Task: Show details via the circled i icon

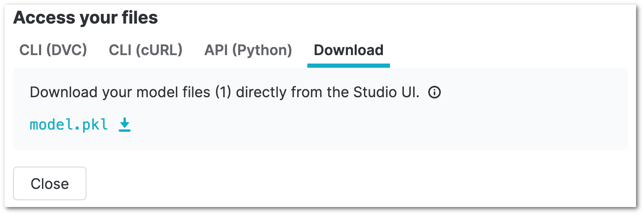Action: [x=435, y=92]
